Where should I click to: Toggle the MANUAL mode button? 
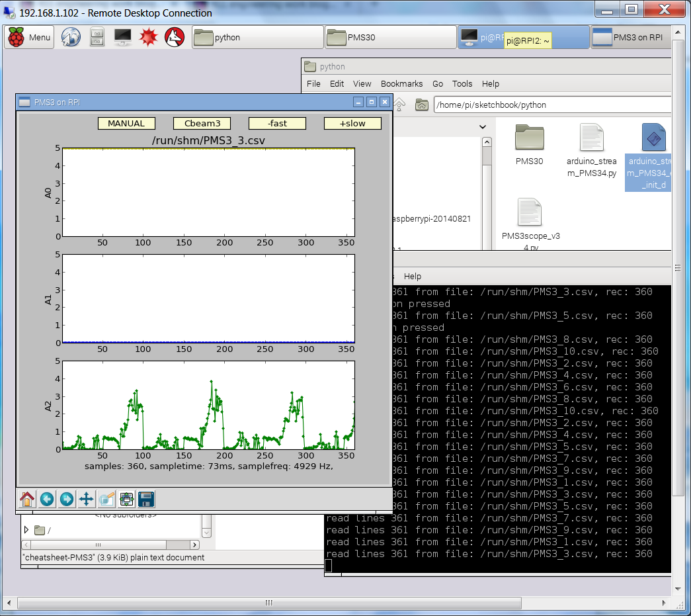click(x=126, y=123)
